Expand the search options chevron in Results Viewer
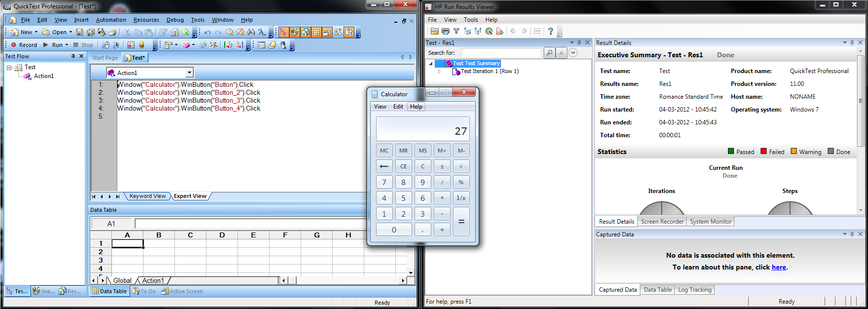 coord(573,53)
